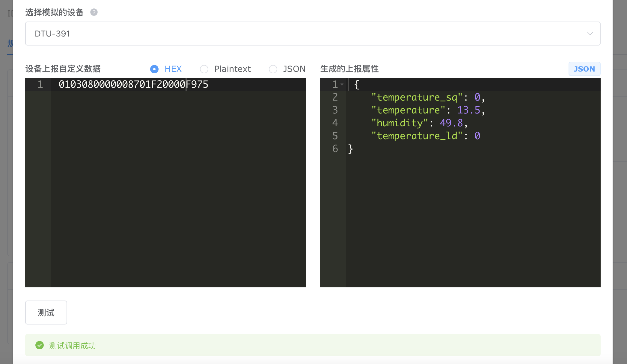Click the 设备上报自定义数据 label

point(63,69)
